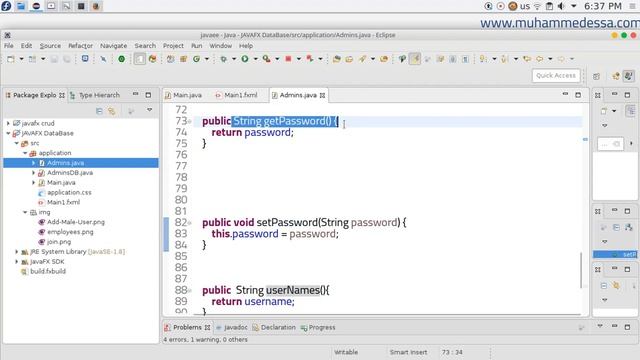Open the New Java Class dropdown arrow

tap(207, 59)
